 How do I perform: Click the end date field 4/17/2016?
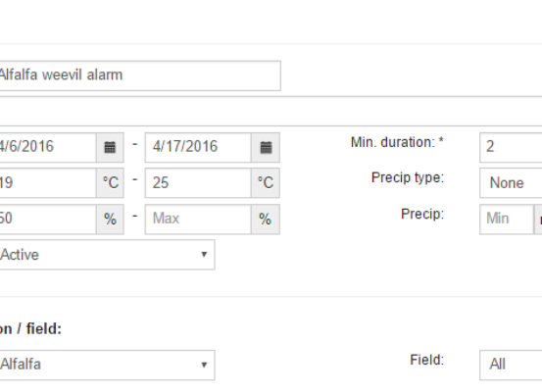tap(198, 147)
